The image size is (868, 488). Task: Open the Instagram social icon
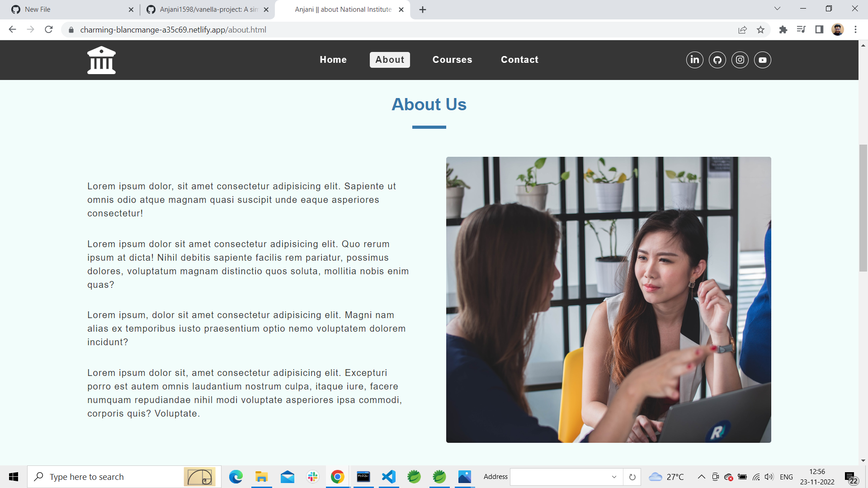(740, 60)
